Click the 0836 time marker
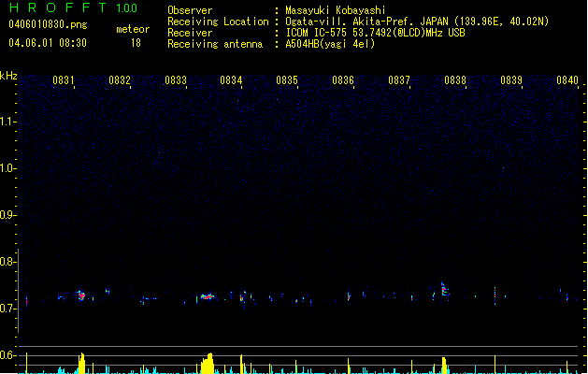Screen dimensions: 588x374 pyautogui.click(x=343, y=79)
